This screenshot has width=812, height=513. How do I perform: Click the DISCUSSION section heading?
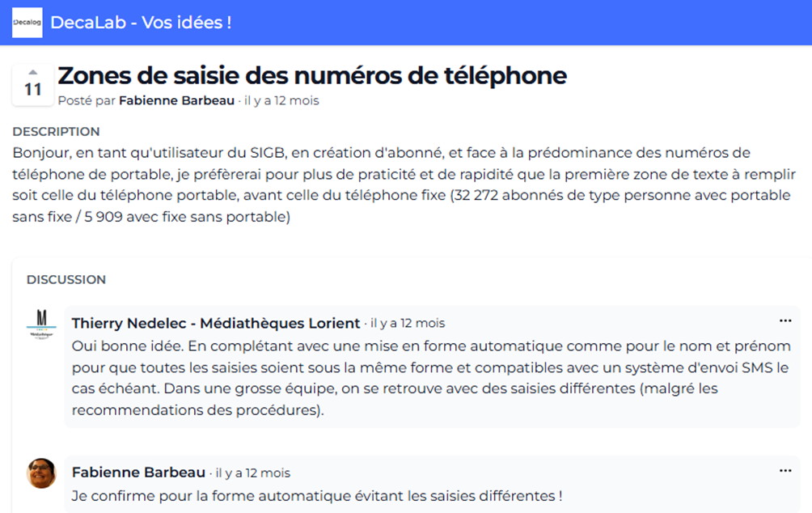coord(66,280)
